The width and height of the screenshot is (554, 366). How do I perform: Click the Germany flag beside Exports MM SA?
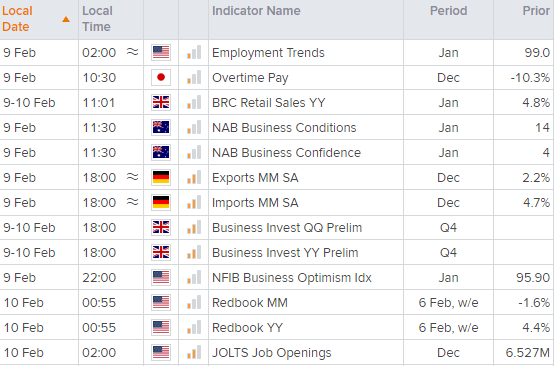pyautogui.click(x=161, y=177)
